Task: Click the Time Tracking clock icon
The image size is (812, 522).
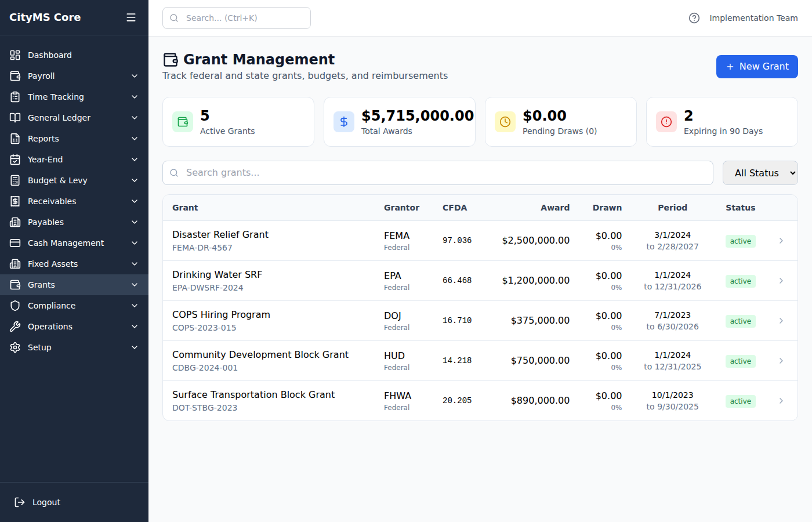Action: click(x=14, y=96)
